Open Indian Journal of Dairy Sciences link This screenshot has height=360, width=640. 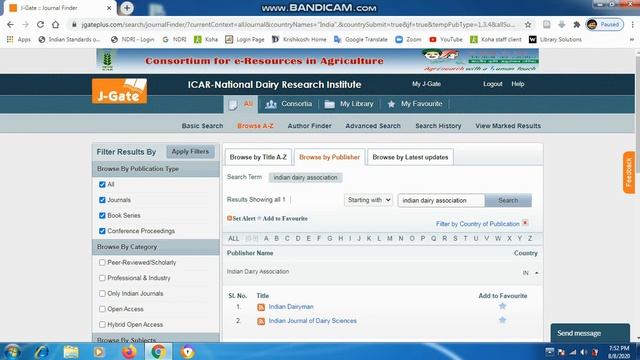pos(313,321)
